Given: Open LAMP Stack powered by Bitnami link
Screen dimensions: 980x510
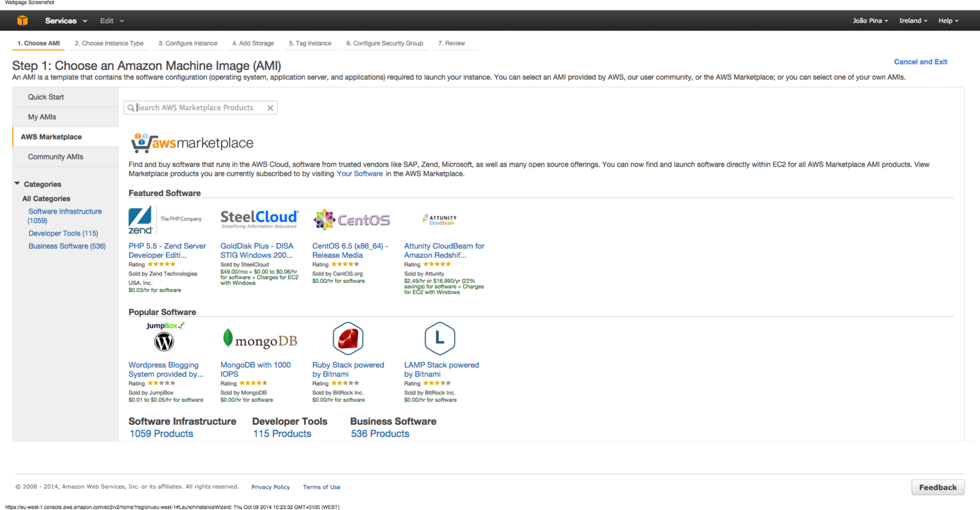Looking at the screenshot, I should pos(442,369).
